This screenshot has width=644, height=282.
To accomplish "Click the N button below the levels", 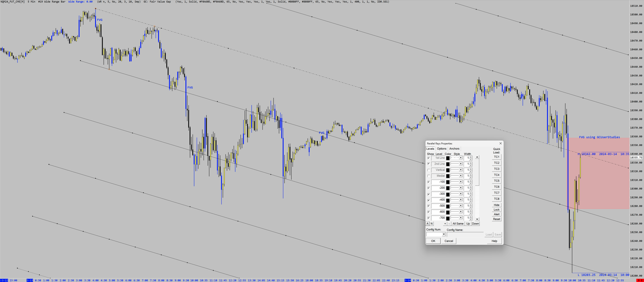I will coord(432,224).
